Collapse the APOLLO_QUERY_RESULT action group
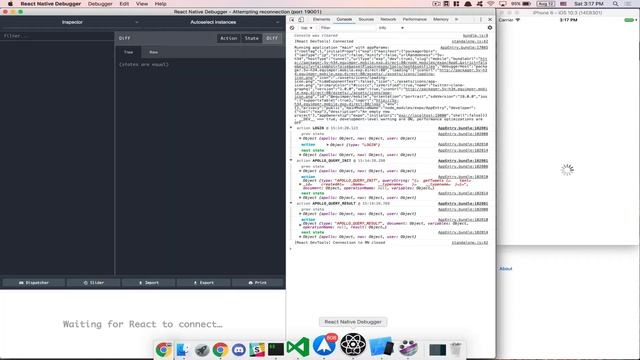This screenshot has width=640, height=360. [x=291, y=203]
